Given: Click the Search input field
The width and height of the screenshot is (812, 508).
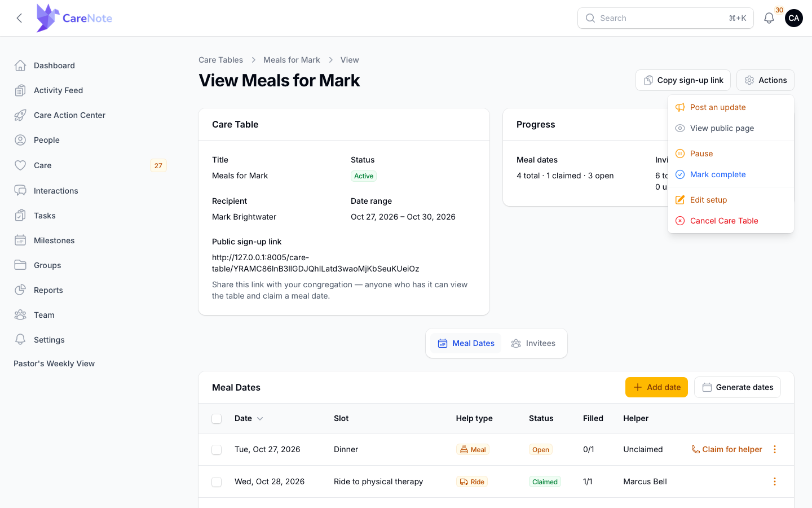Looking at the screenshot, I should pos(665,18).
